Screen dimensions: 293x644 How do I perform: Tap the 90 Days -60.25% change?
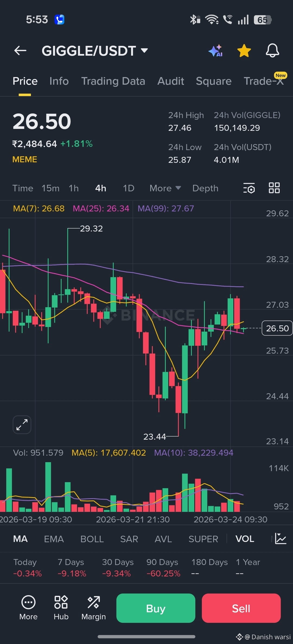(163, 567)
